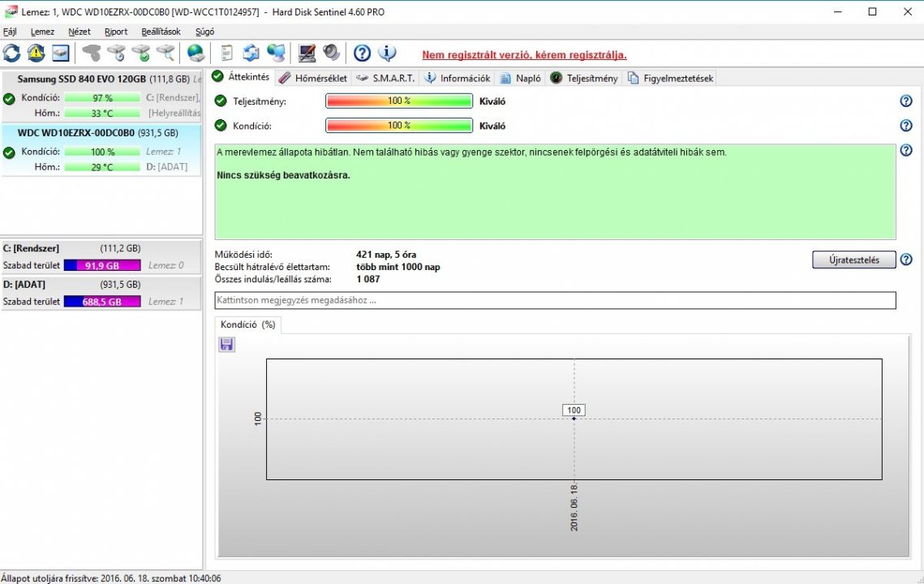Click the disk with clock icon
The height and width of the screenshot is (584, 924).
pyautogui.click(x=116, y=53)
